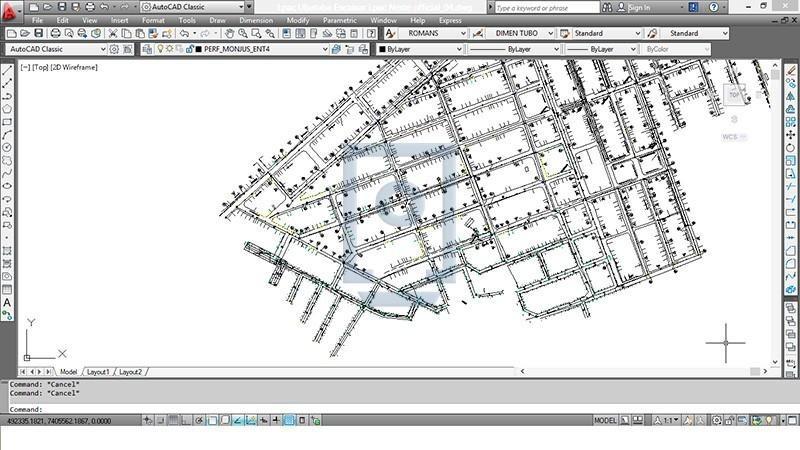The height and width of the screenshot is (450, 800).
Task: Open the Layer Properties Manager icon
Action: [148, 49]
